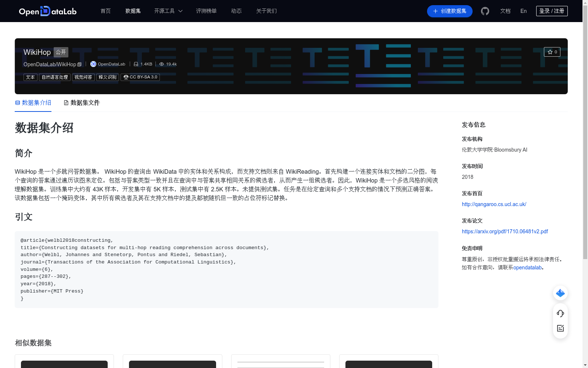Viewport: 588px width, 368px height.
Task: Open 关于我们 navigation item
Action: (x=266, y=11)
